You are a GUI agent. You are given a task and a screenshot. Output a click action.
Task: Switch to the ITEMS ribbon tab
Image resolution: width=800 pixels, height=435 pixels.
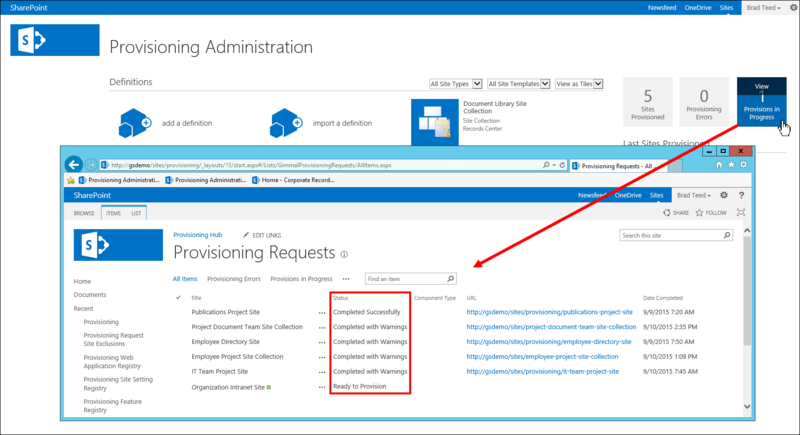tap(113, 213)
